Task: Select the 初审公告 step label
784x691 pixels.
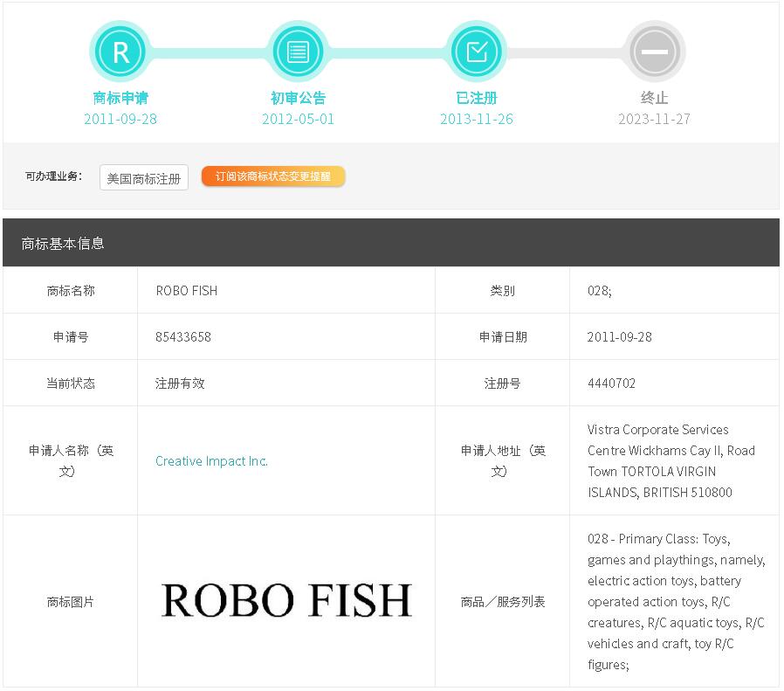Action: point(298,98)
